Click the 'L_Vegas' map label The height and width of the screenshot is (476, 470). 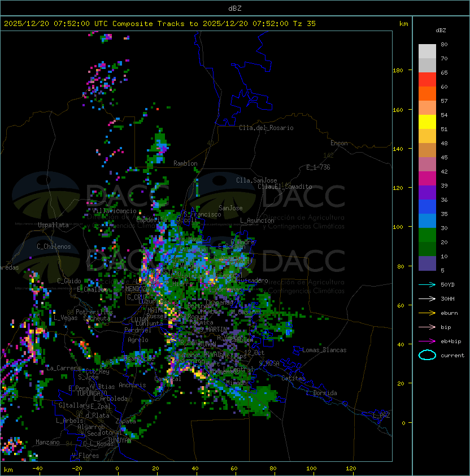[x=66, y=318]
